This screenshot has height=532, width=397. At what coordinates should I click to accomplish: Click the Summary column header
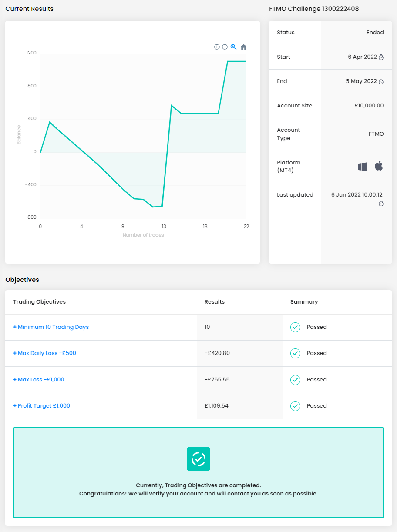pyautogui.click(x=304, y=302)
